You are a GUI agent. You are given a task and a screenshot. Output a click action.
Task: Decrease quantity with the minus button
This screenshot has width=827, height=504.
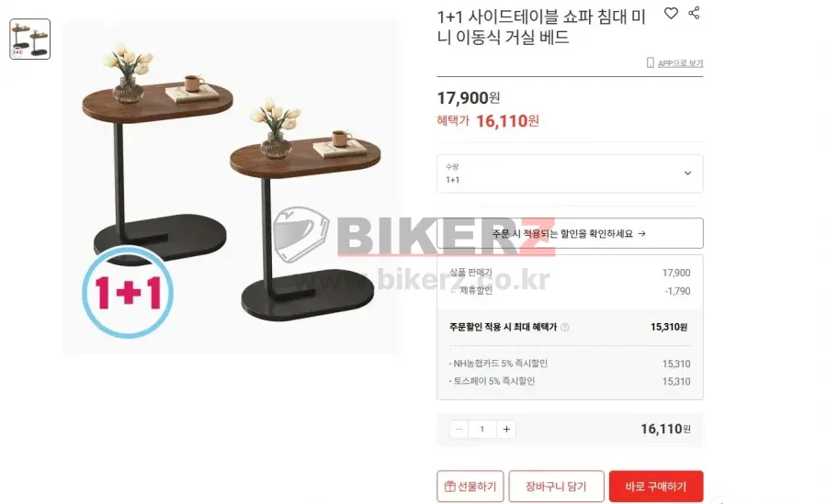click(459, 429)
